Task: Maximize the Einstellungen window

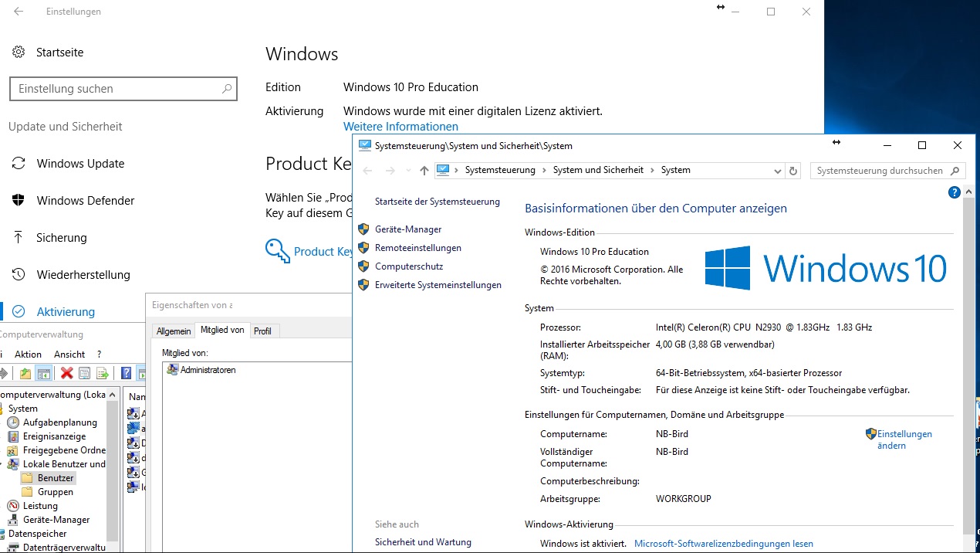Action: [x=771, y=12]
